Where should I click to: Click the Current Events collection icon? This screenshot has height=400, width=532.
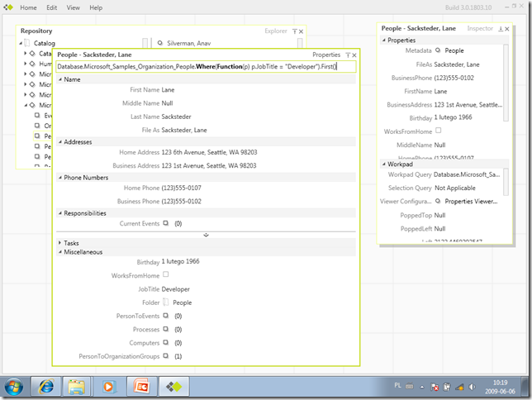click(165, 223)
